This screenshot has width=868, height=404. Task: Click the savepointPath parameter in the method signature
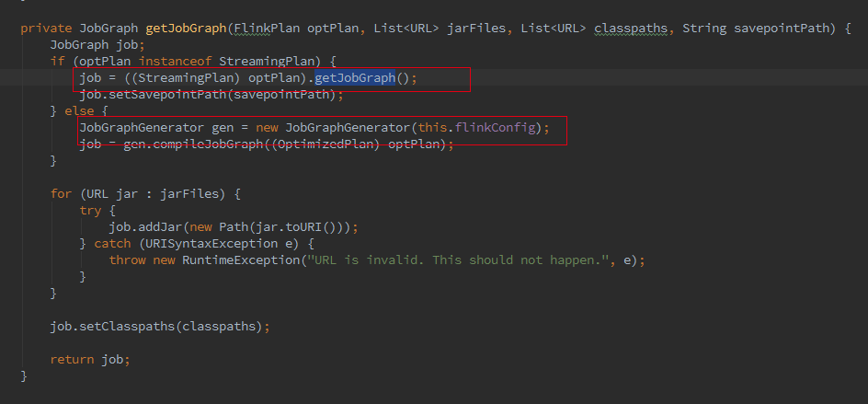pos(782,29)
